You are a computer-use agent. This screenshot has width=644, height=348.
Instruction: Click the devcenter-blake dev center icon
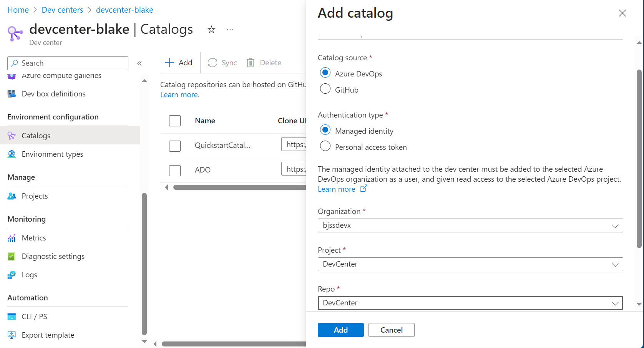pyautogui.click(x=15, y=34)
